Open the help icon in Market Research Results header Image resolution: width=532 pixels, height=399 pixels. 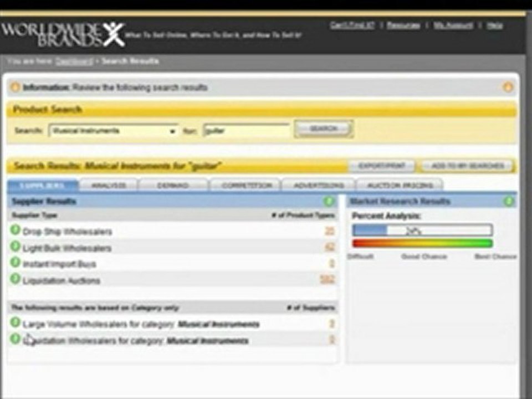pyautogui.click(x=509, y=201)
